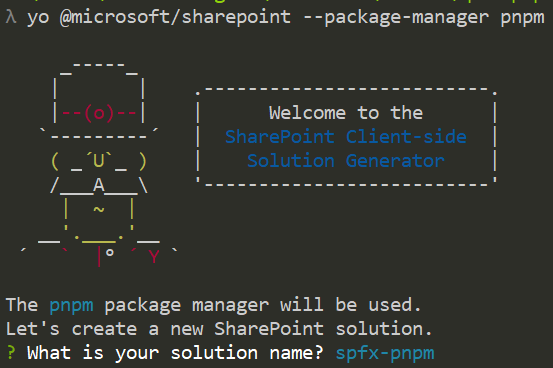The image size is (553, 368).
Task: Click the lambda prompt symbol
Action: click(11, 17)
